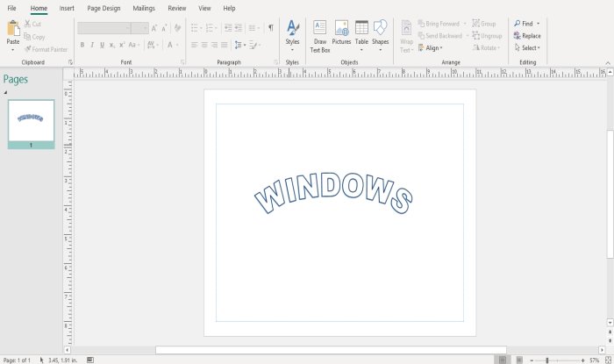Open the Character Spacing dropdown
This screenshot has height=364, width=614.
click(x=153, y=45)
